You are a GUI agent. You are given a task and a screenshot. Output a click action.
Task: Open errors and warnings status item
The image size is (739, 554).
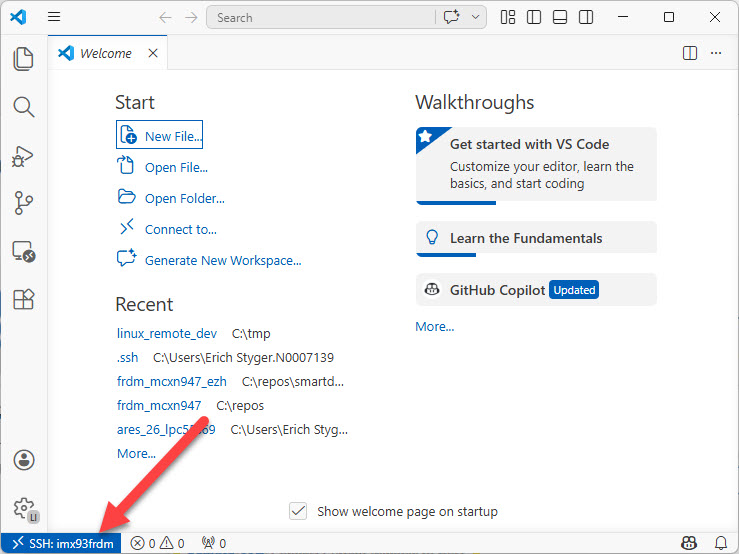157,543
